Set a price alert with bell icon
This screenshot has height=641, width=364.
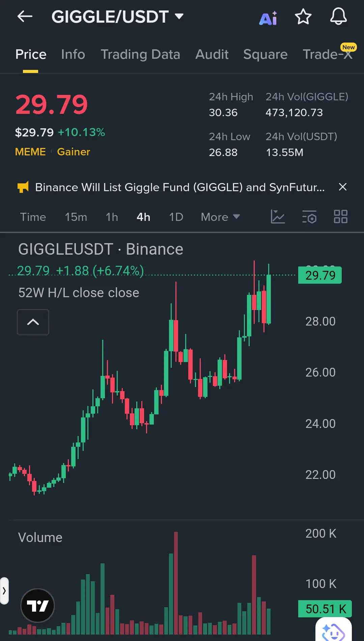[x=338, y=17]
